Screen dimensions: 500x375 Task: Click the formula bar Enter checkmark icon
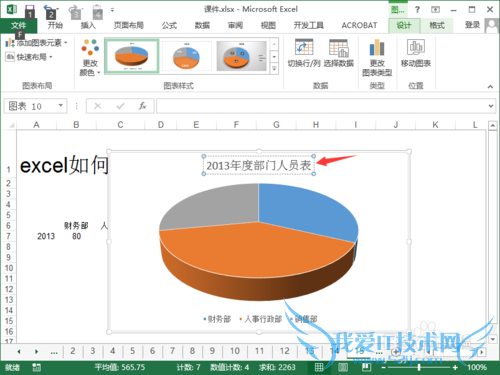pyautogui.click(x=120, y=106)
